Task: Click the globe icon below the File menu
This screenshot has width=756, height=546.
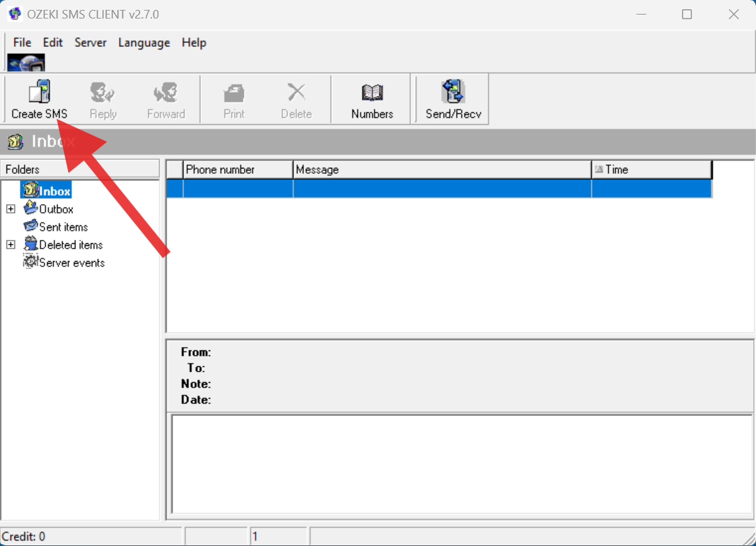Action: tap(26, 62)
